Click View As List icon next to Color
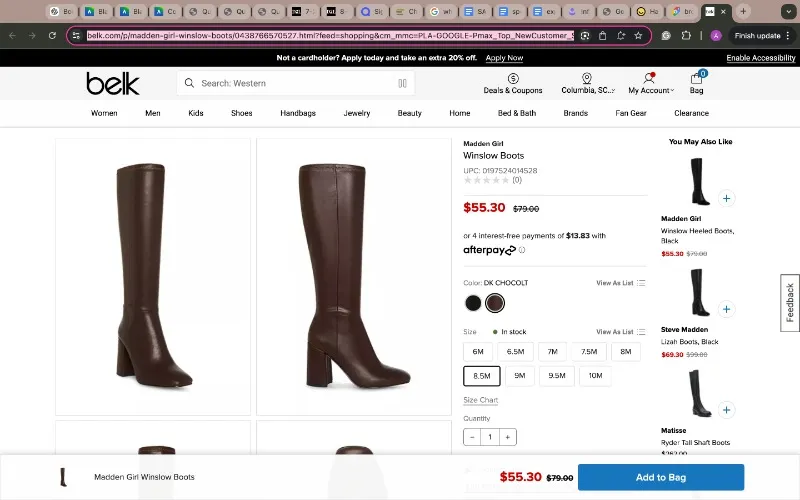Image resolution: width=800 pixels, height=500 pixels. (641, 283)
